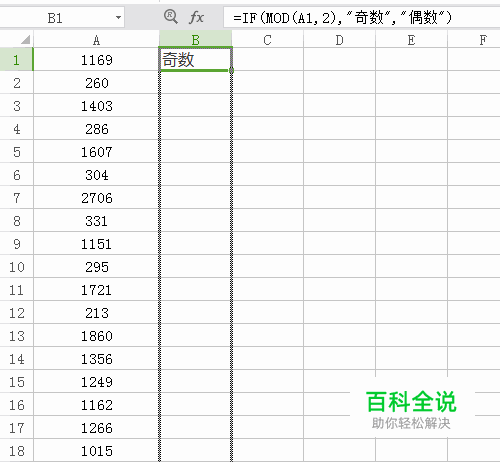Select row 4 header
Viewport: 500px width, 462px height.
pyautogui.click(x=16, y=128)
